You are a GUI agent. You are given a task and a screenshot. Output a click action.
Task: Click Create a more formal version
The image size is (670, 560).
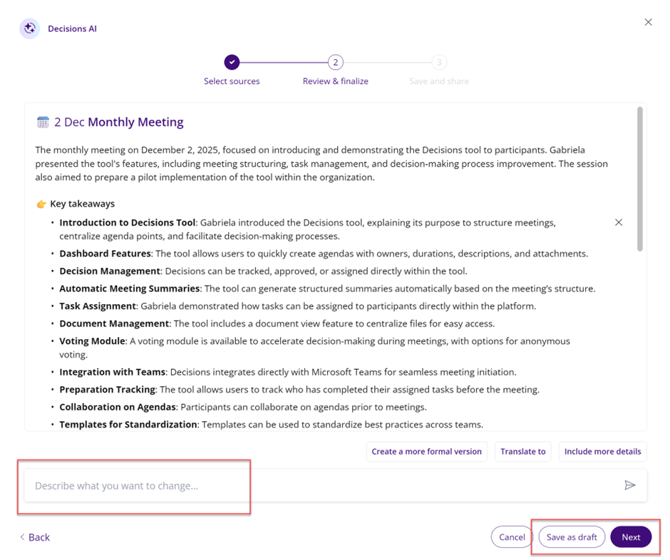coord(426,451)
